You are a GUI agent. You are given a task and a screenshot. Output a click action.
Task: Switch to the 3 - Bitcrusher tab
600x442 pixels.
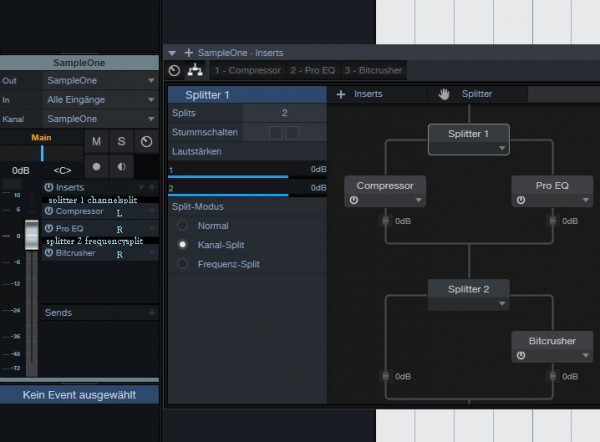(373, 70)
